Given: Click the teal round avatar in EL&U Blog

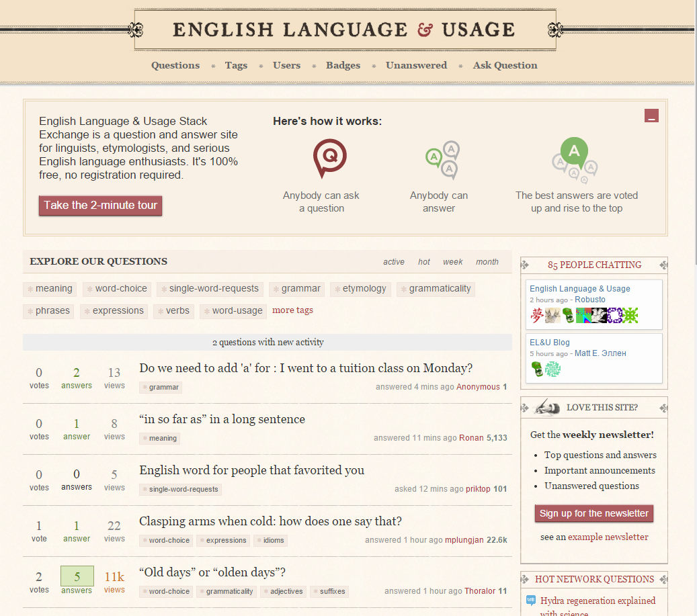Looking at the screenshot, I should point(552,369).
